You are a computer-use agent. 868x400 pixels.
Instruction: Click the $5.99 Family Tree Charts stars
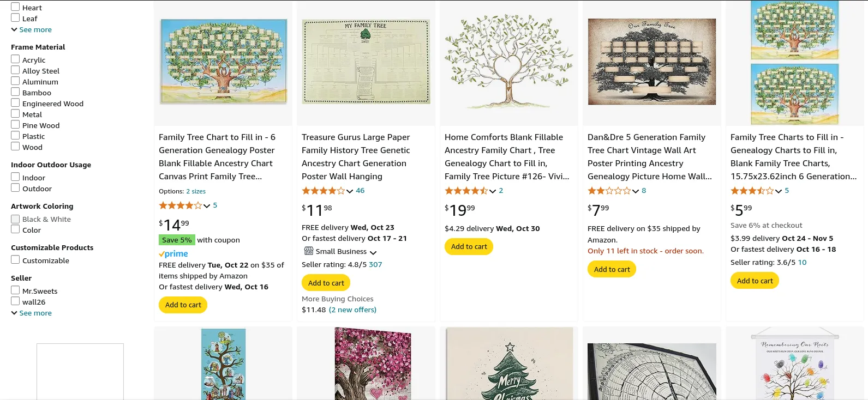(752, 191)
